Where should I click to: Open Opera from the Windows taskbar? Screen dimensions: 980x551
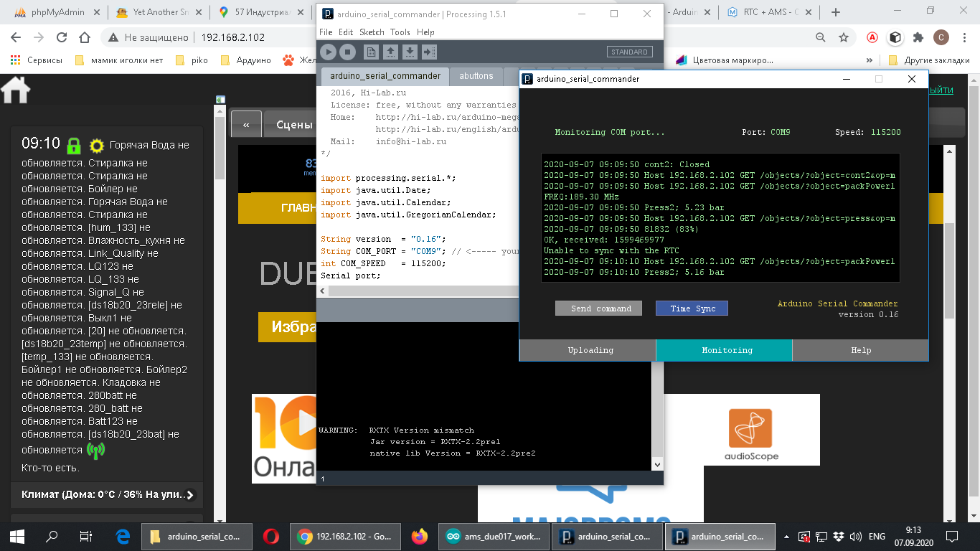(270, 536)
